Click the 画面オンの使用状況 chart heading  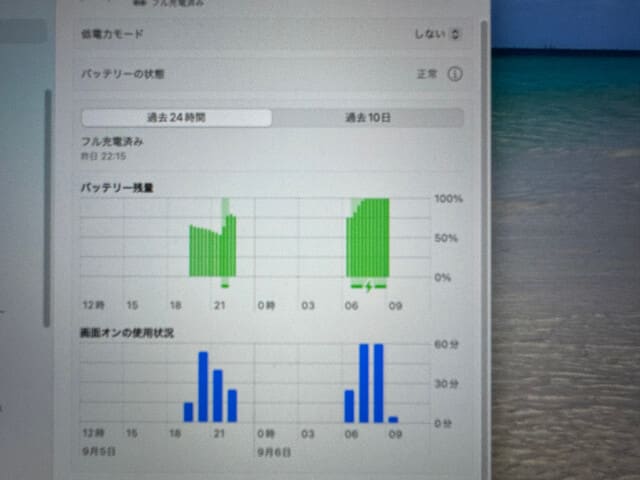[127, 333]
